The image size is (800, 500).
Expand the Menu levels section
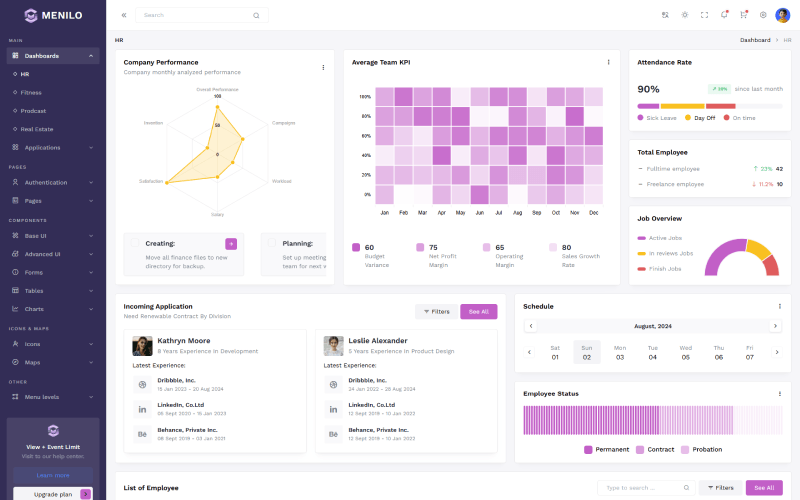(x=52, y=397)
